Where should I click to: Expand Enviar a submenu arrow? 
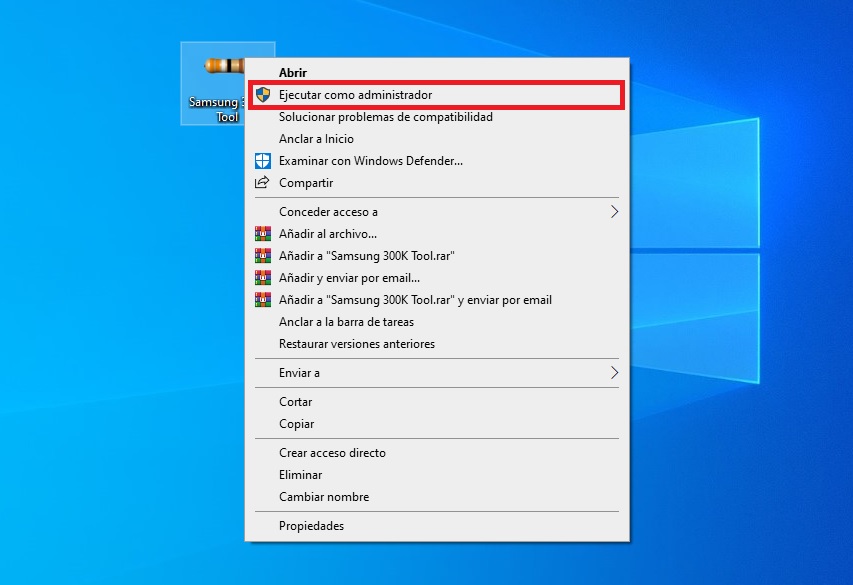tap(614, 373)
